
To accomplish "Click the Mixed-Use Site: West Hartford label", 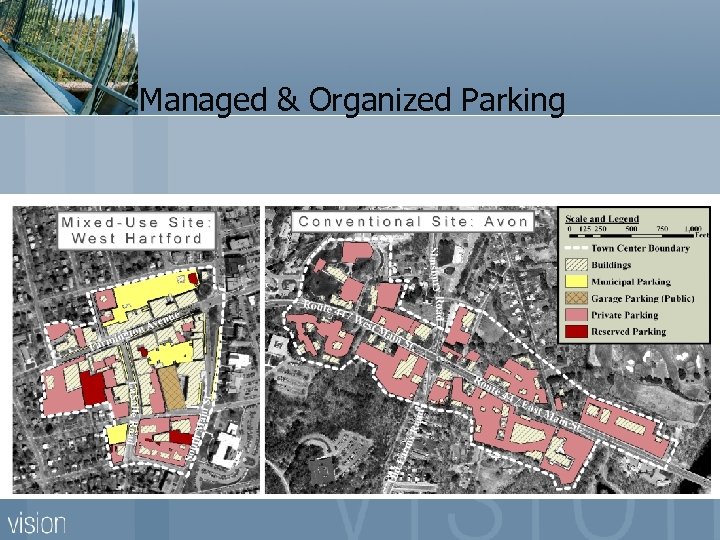I will point(137,230).
